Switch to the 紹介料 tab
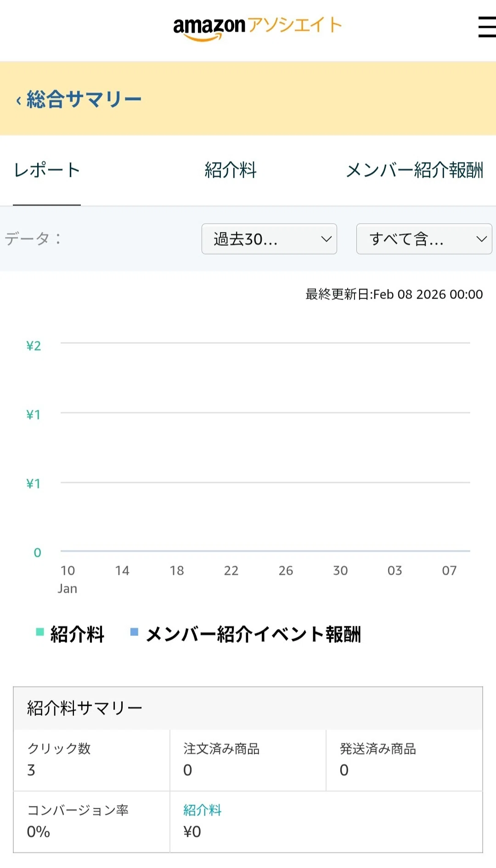This screenshot has width=496, height=868. tap(231, 170)
